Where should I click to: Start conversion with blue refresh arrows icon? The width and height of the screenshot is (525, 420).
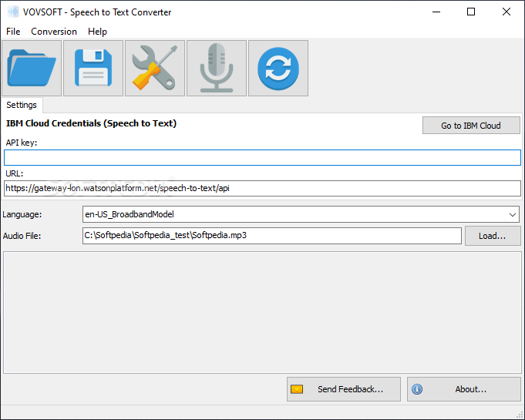(278, 69)
